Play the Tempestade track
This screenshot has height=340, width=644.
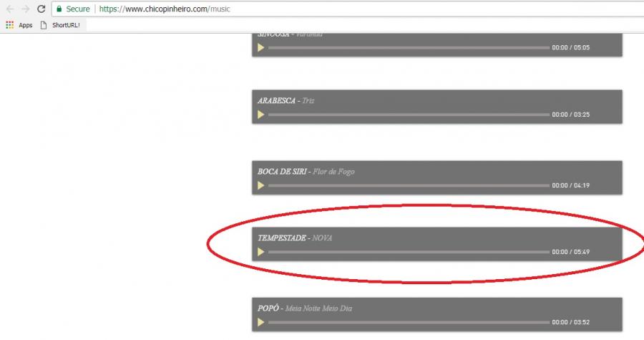click(x=260, y=252)
